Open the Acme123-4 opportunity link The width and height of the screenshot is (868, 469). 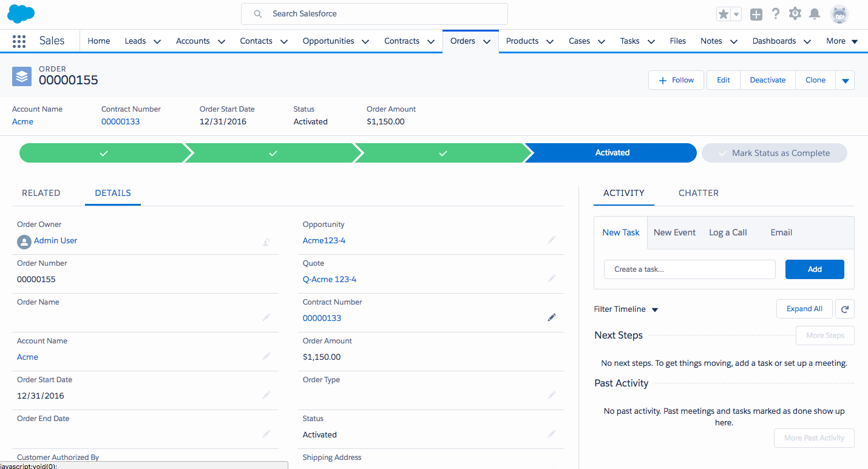(324, 241)
